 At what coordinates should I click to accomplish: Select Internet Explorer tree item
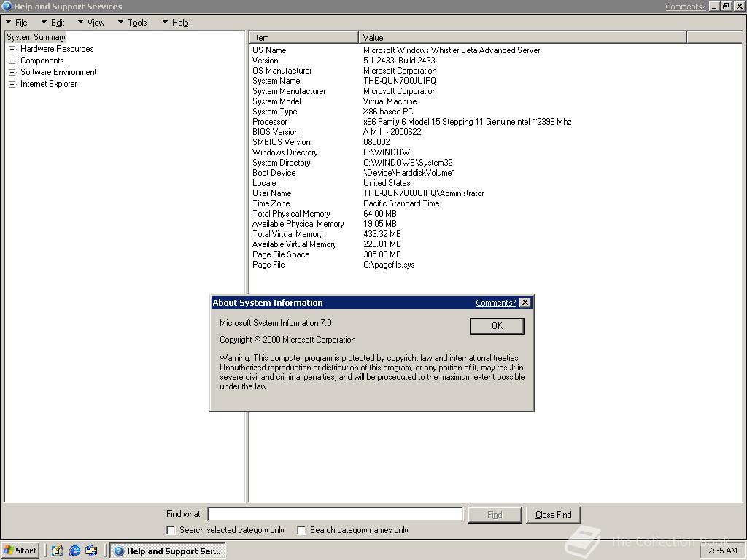point(48,85)
